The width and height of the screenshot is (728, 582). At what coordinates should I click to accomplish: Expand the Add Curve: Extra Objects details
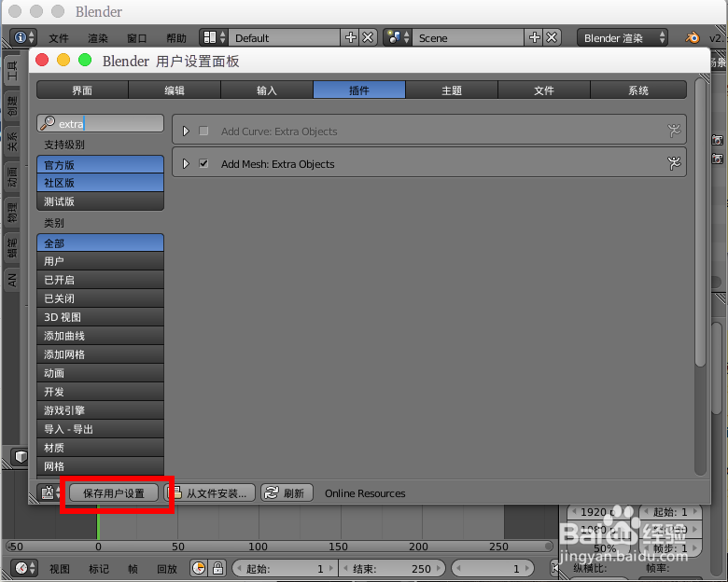click(186, 131)
